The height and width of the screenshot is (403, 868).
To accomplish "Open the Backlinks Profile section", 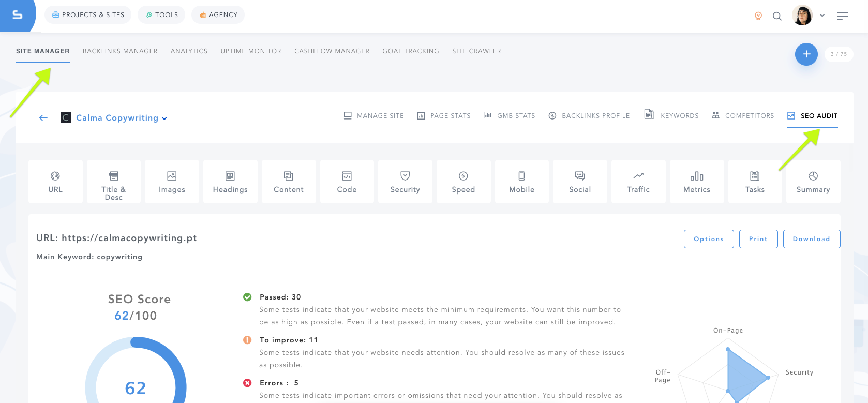I will (589, 115).
